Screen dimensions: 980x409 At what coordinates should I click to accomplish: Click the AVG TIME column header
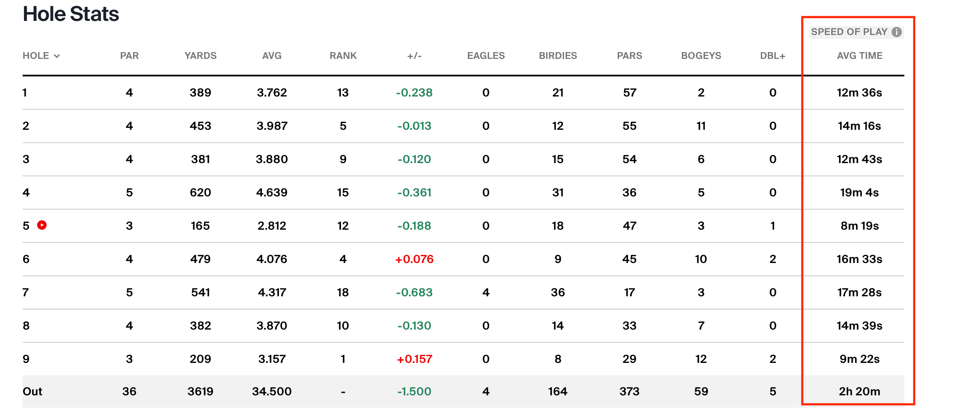click(860, 56)
